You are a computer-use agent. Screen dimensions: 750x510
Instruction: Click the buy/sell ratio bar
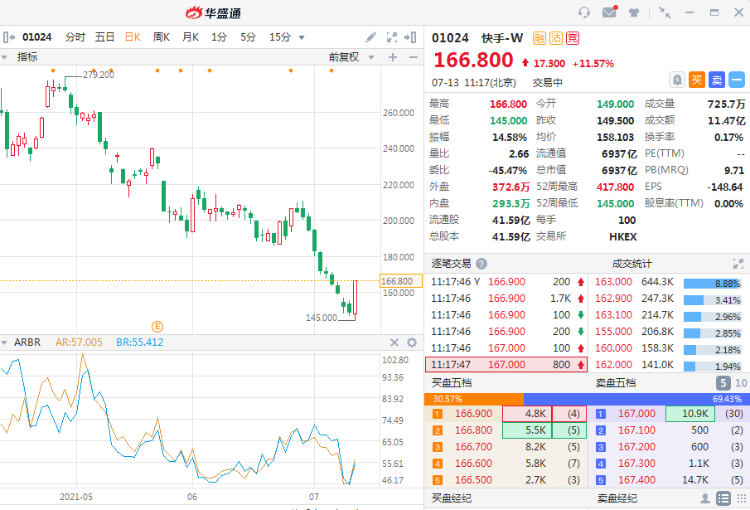click(x=587, y=399)
